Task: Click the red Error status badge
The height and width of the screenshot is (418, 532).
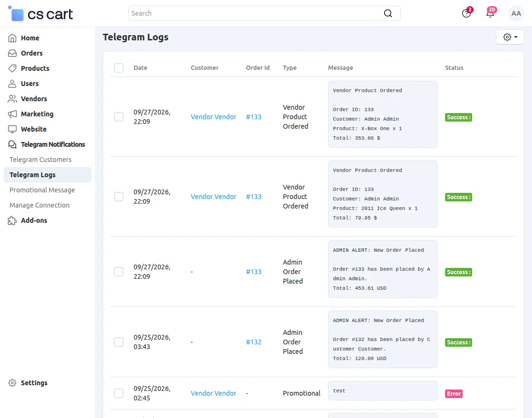Action: pyautogui.click(x=454, y=394)
